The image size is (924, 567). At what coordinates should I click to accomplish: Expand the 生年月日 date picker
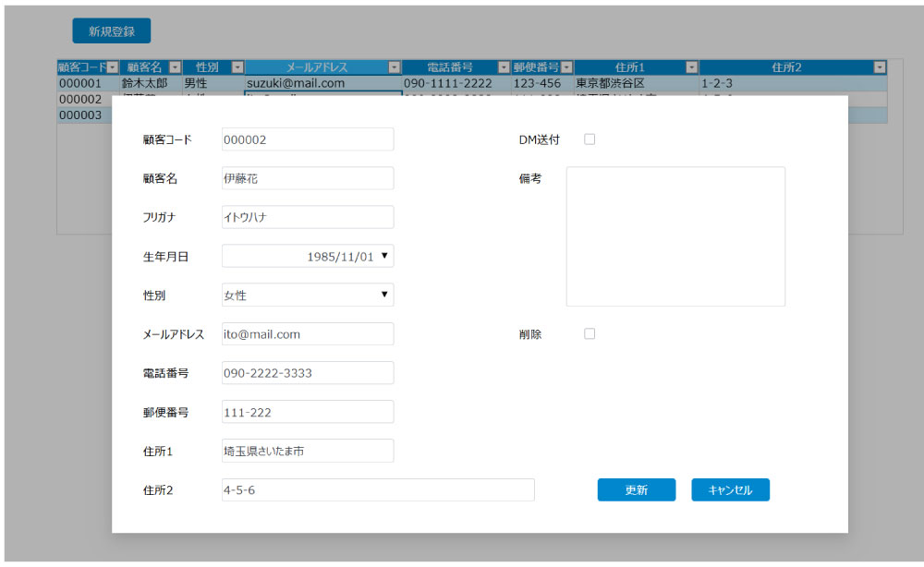click(x=384, y=256)
